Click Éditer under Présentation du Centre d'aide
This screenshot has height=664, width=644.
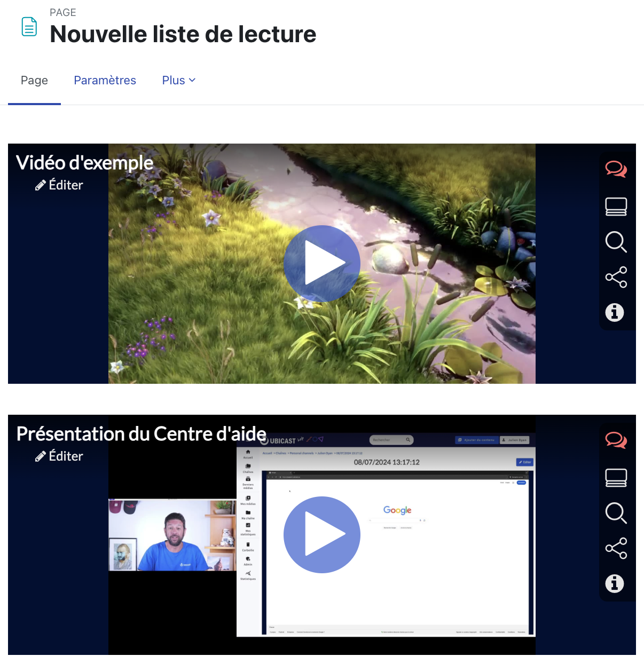[59, 456]
